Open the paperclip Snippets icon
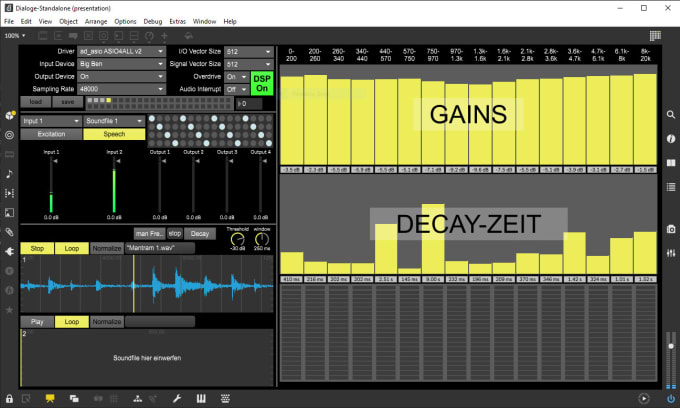 10,232
